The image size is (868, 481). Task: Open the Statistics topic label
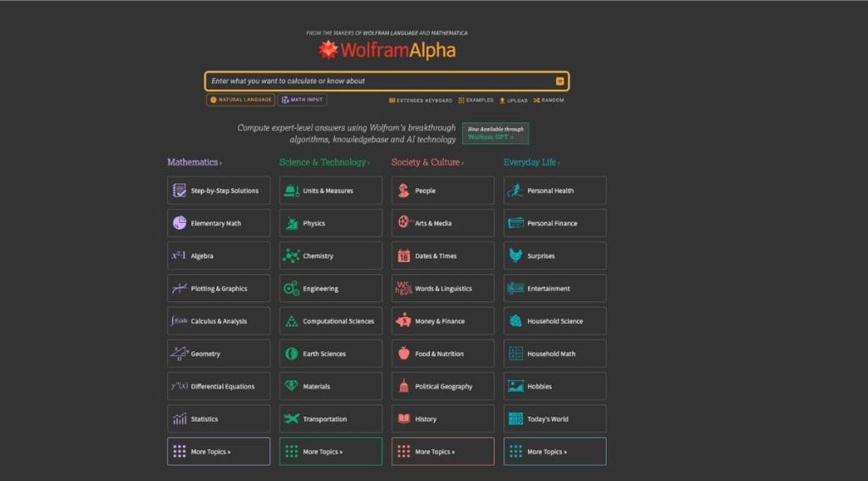click(204, 419)
